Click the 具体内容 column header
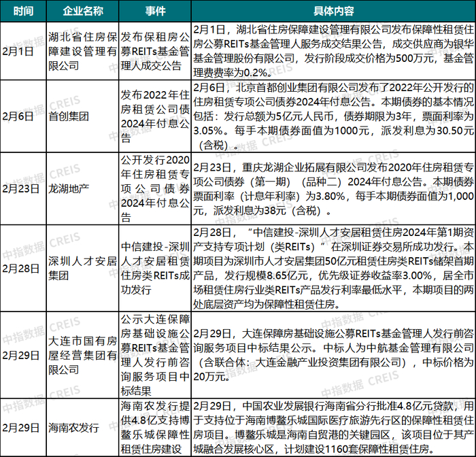 point(333,11)
